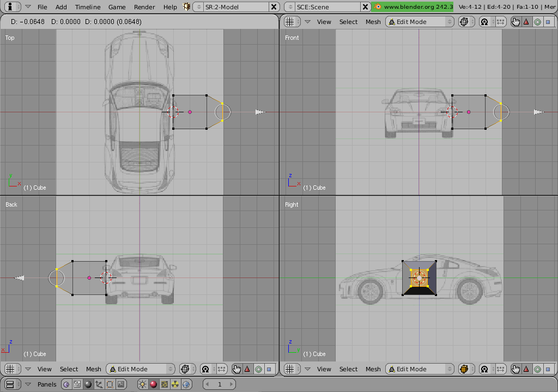Image resolution: width=558 pixels, height=392 pixels.
Task: Open View menu above Front view
Action: [324, 22]
